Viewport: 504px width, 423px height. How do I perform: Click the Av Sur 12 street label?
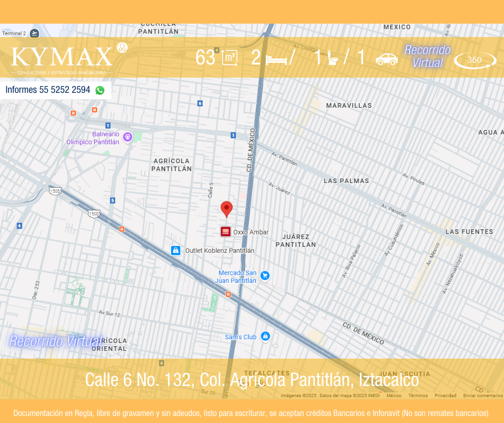pyautogui.click(x=109, y=313)
